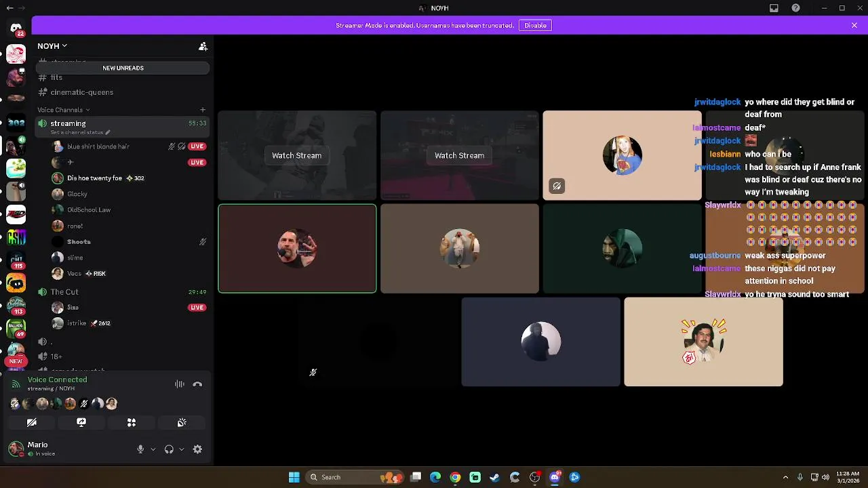Turn on camera in voice panel

point(32,423)
